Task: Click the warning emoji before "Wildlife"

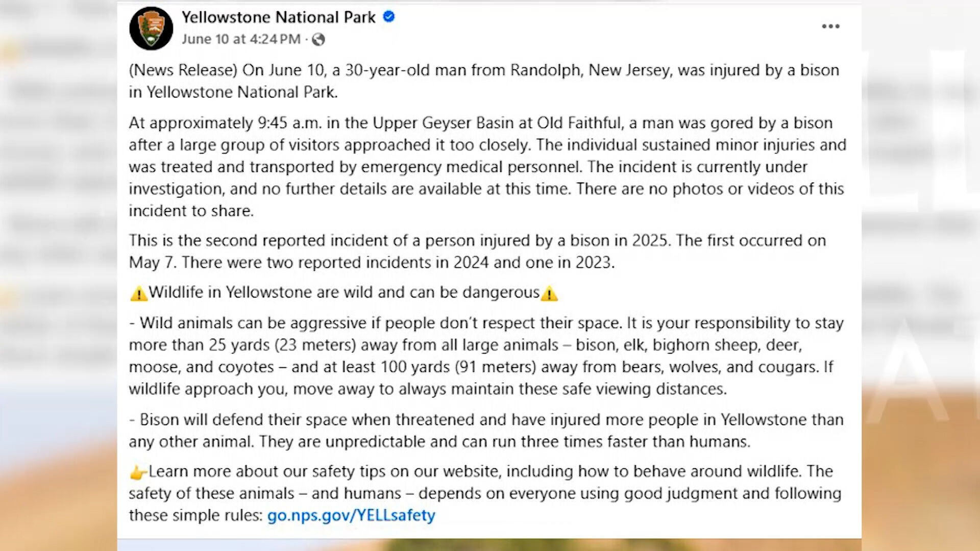Action: (138, 293)
